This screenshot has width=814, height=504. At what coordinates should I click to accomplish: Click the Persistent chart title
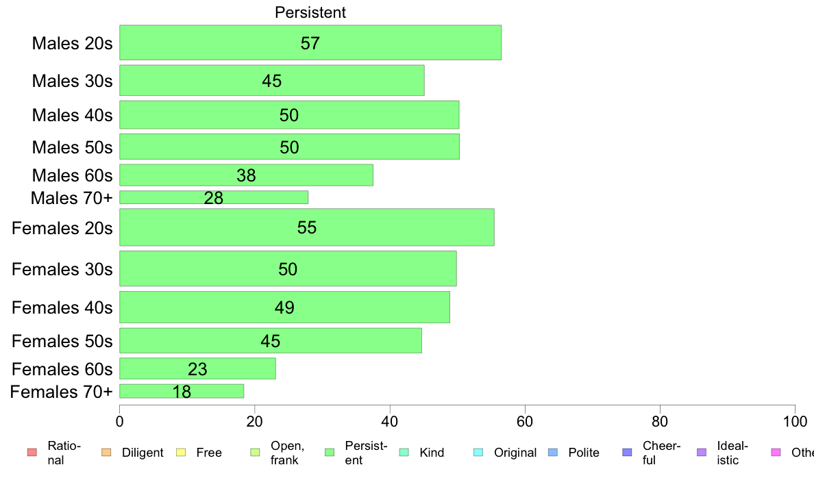(x=310, y=12)
